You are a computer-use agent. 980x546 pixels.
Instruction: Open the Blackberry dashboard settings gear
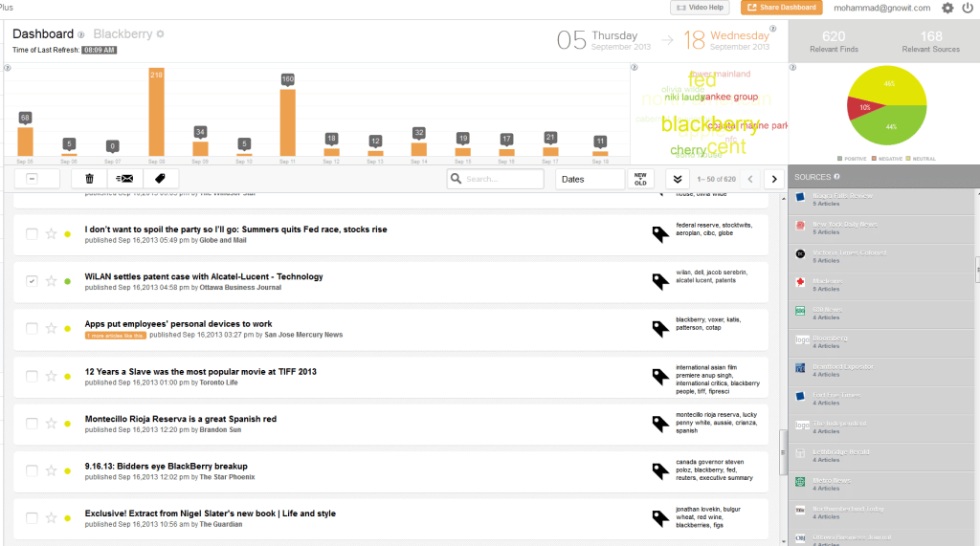point(161,34)
